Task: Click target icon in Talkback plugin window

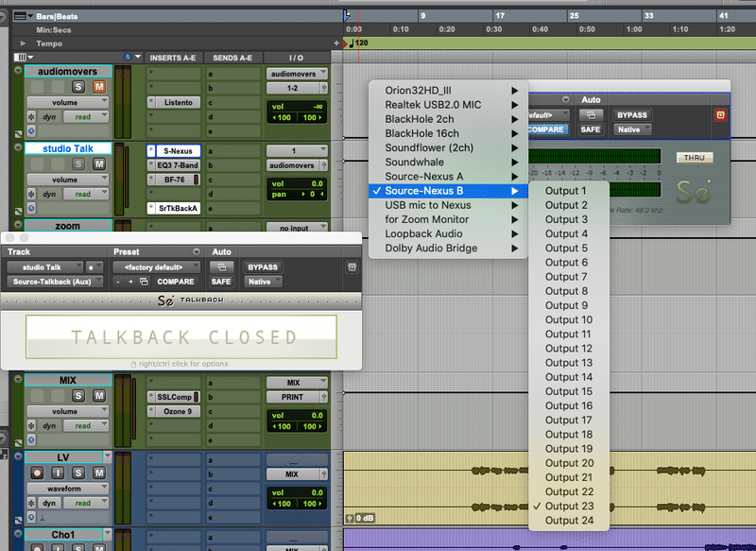Action: click(x=352, y=267)
